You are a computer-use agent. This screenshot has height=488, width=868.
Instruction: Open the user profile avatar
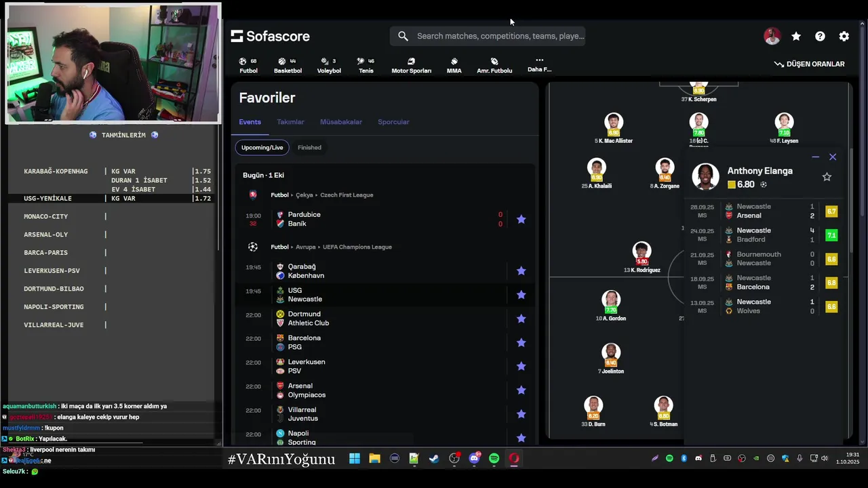point(772,37)
